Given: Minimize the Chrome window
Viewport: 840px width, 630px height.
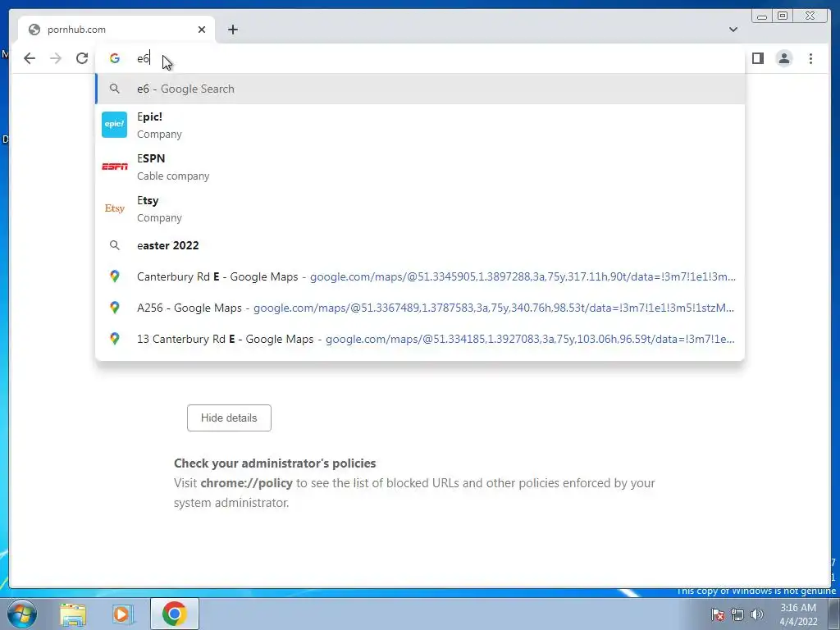Looking at the screenshot, I should (762, 16).
